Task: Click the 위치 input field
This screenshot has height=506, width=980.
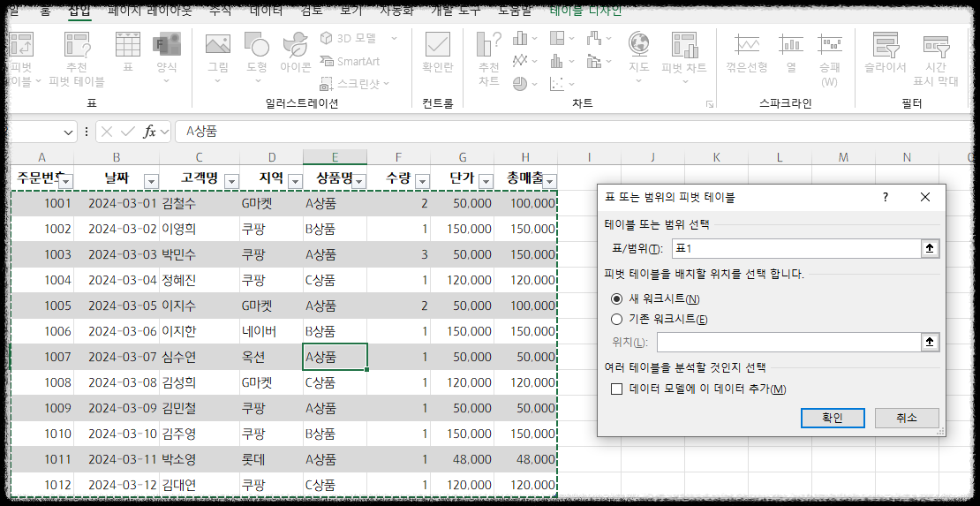Action: pyautogui.click(x=788, y=342)
